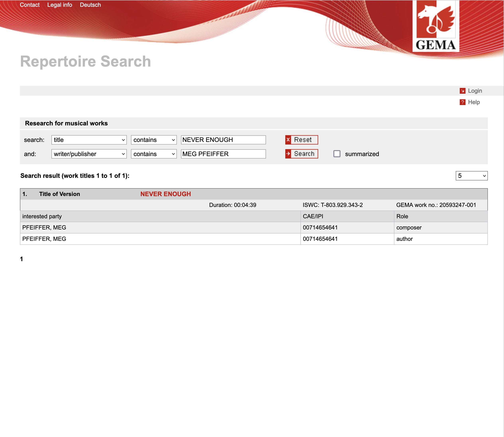Viewport: 504px width, 437px height.
Task: Click the NEVER ENOUGH title input field
Action: point(223,140)
